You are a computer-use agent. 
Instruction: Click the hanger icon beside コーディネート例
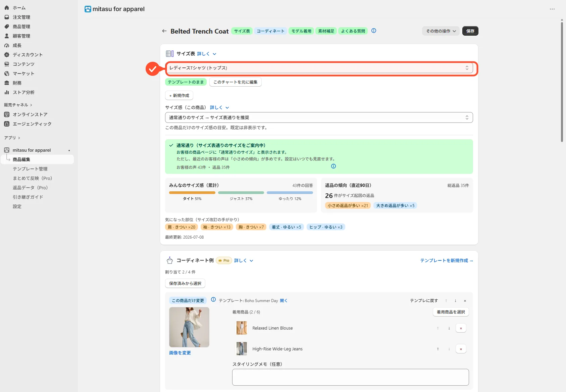click(170, 260)
